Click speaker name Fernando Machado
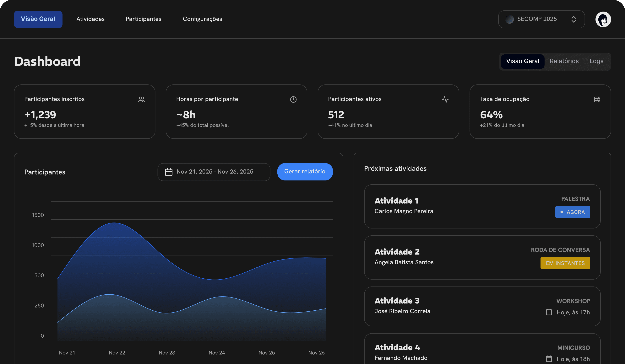Image resolution: width=625 pixels, height=364 pixels. 401,358
